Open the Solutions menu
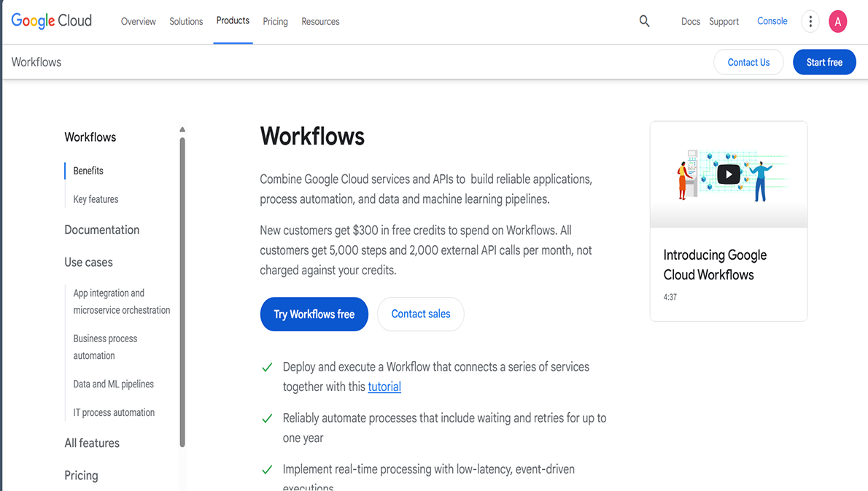The height and width of the screenshot is (491, 868). (x=186, y=22)
